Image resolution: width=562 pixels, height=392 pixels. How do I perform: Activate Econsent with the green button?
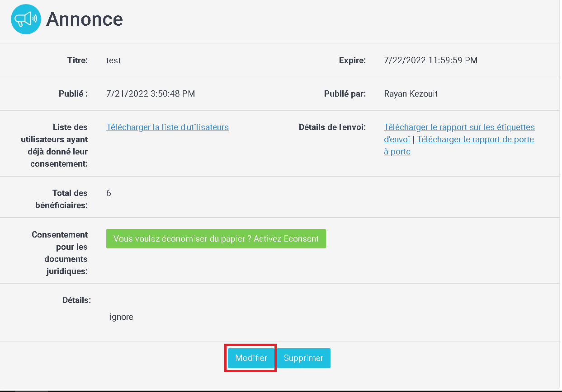pos(216,239)
